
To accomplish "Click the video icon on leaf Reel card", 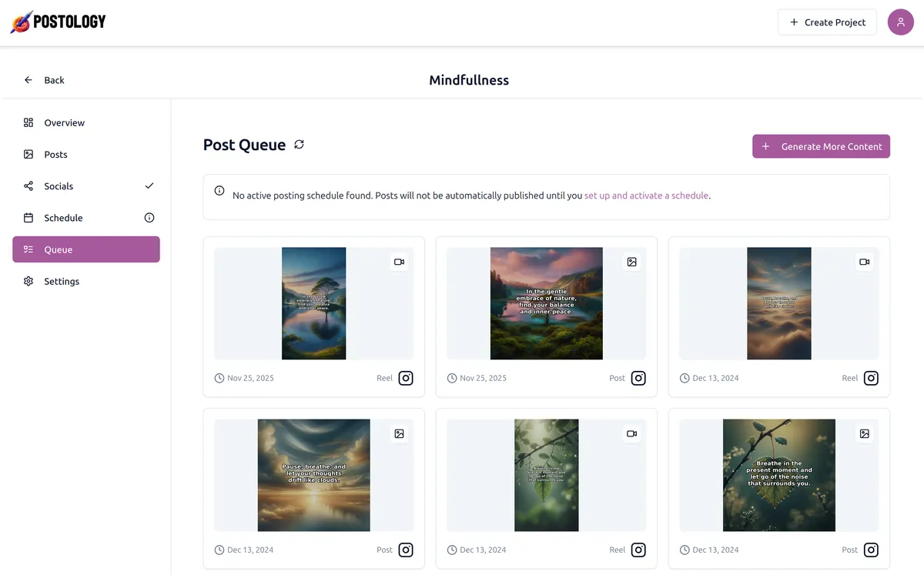I will click(x=631, y=433).
